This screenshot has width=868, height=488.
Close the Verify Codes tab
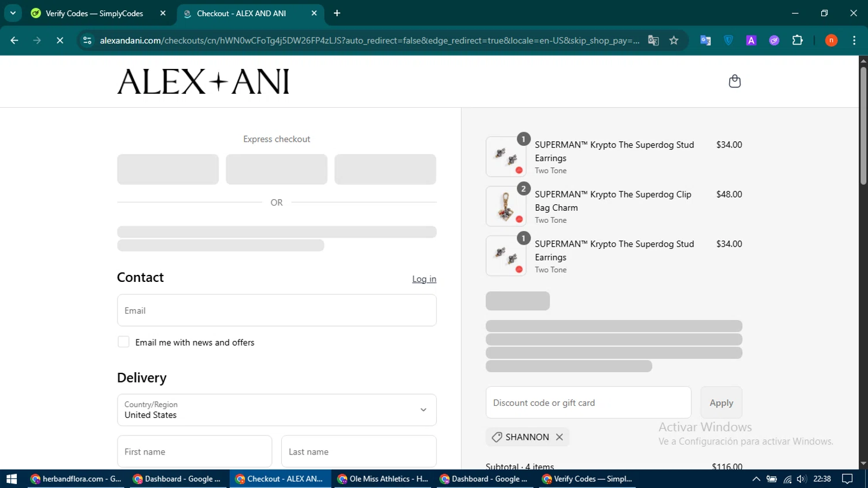click(x=163, y=13)
